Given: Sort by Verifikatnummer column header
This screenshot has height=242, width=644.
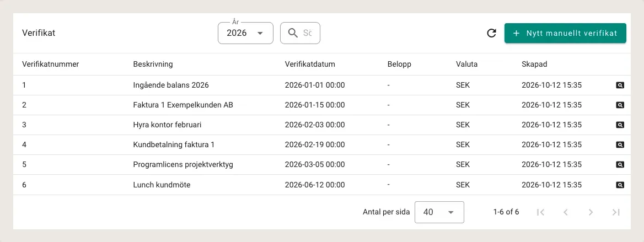Looking at the screenshot, I should (51, 64).
